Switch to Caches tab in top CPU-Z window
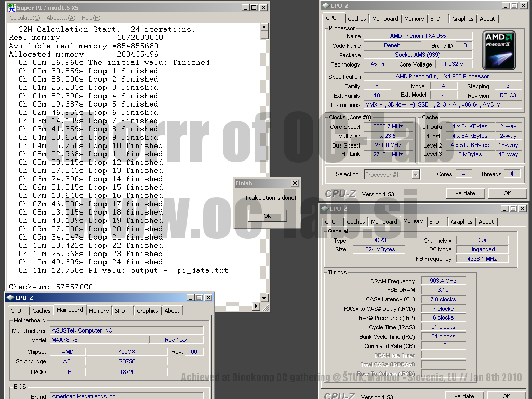Viewport: 532px width, 399px height. (356, 19)
